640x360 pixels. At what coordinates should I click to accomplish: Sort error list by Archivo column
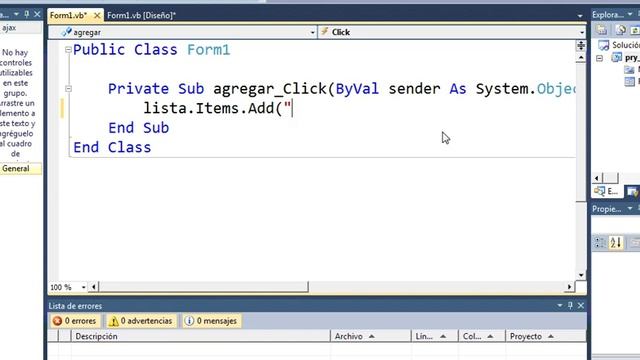pos(370,336)
